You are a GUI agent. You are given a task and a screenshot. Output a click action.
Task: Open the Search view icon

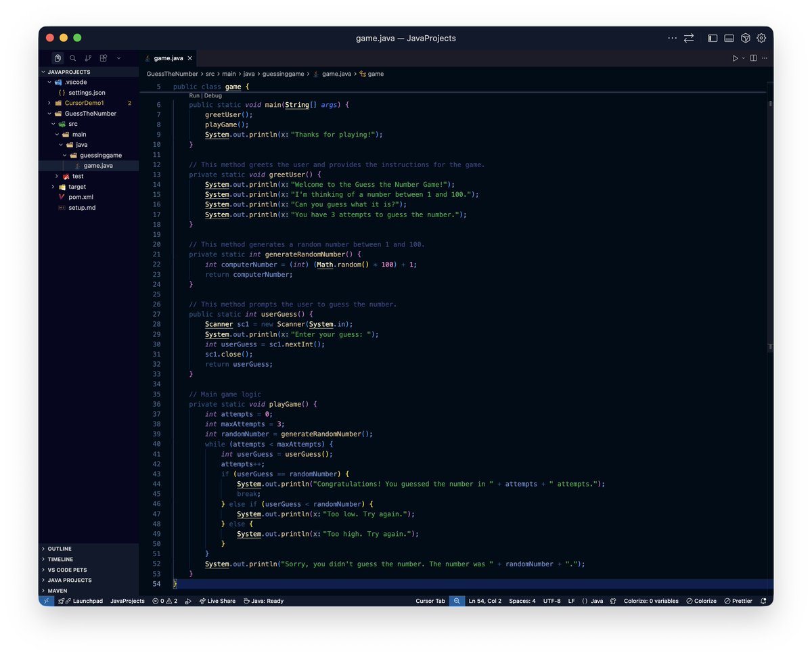click(73, 58)
